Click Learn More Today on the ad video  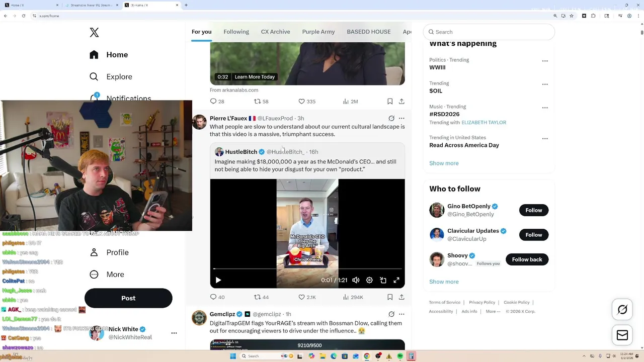[x=255, y=77]
